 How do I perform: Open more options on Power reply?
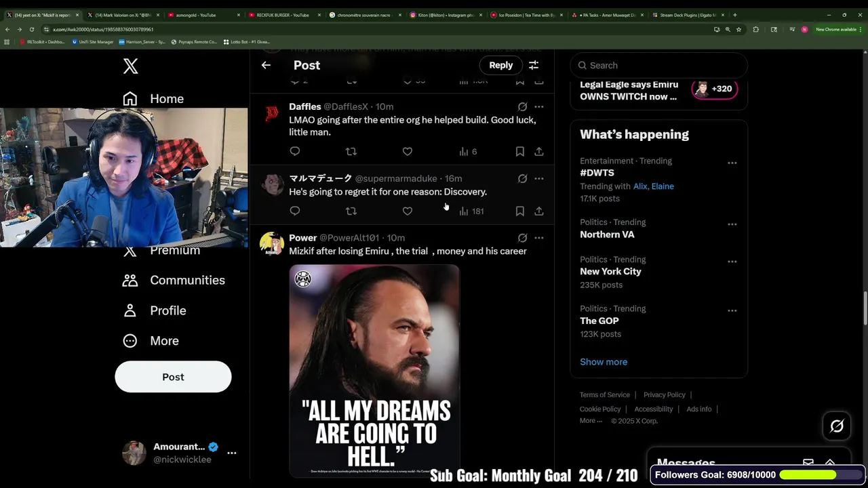click(538, 238)
